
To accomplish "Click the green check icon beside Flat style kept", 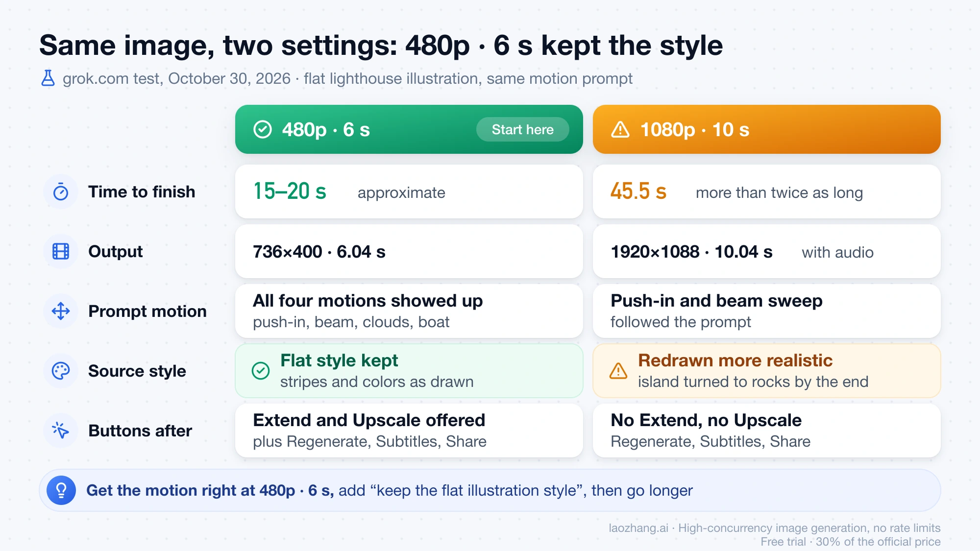I will [261, 371].
